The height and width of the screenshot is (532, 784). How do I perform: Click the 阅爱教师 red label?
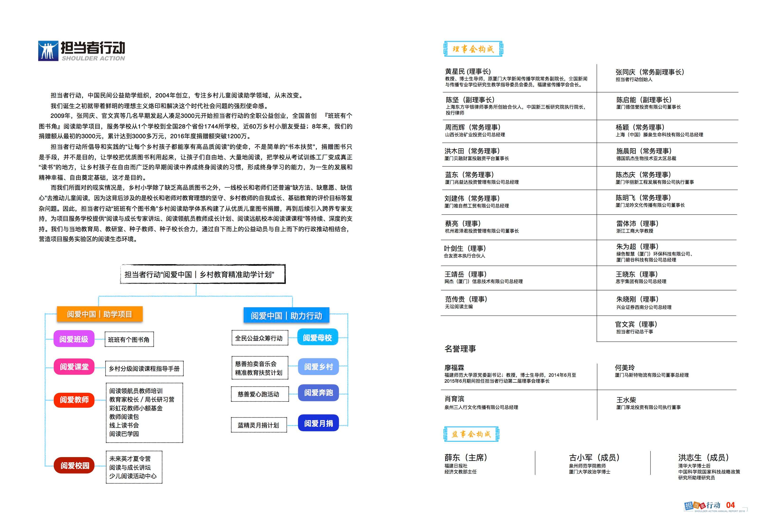coord(74,400)
